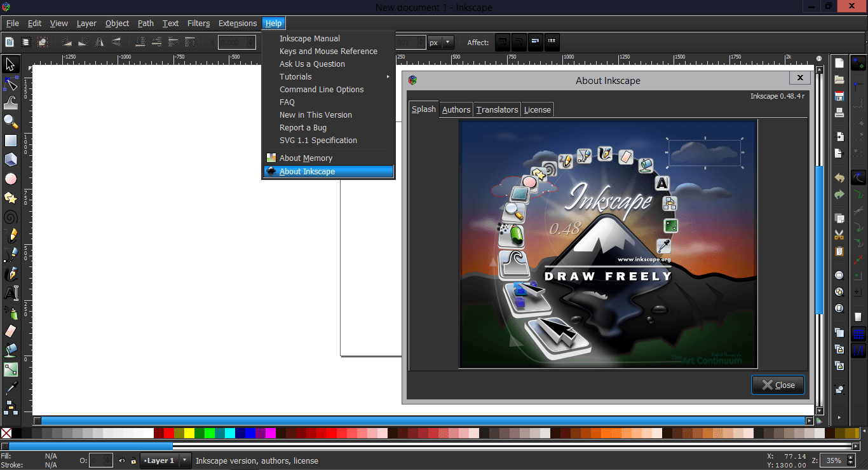The image size is (868, 470).
Task: Open the File menu
Action: pos(13,24)
